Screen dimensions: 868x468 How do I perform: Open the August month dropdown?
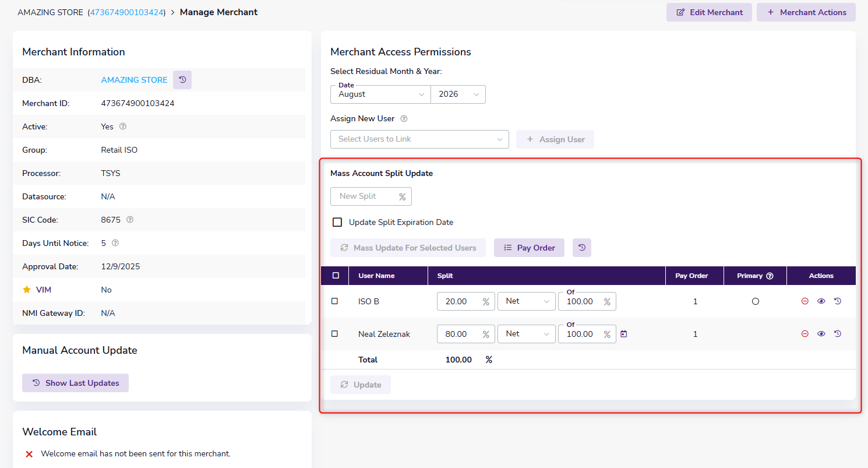pos(380,94)
